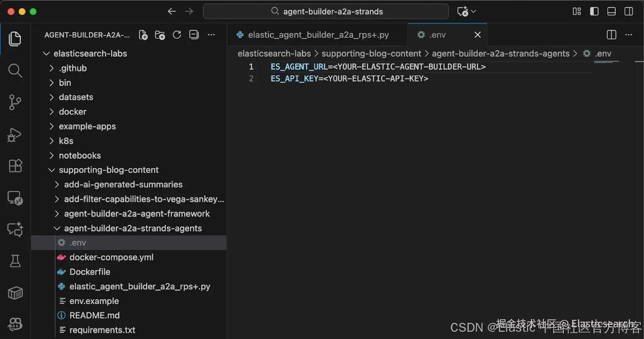
Task: Toggle the primary side bar visibility
Action: pyautogui.click(x=594, y=11)
